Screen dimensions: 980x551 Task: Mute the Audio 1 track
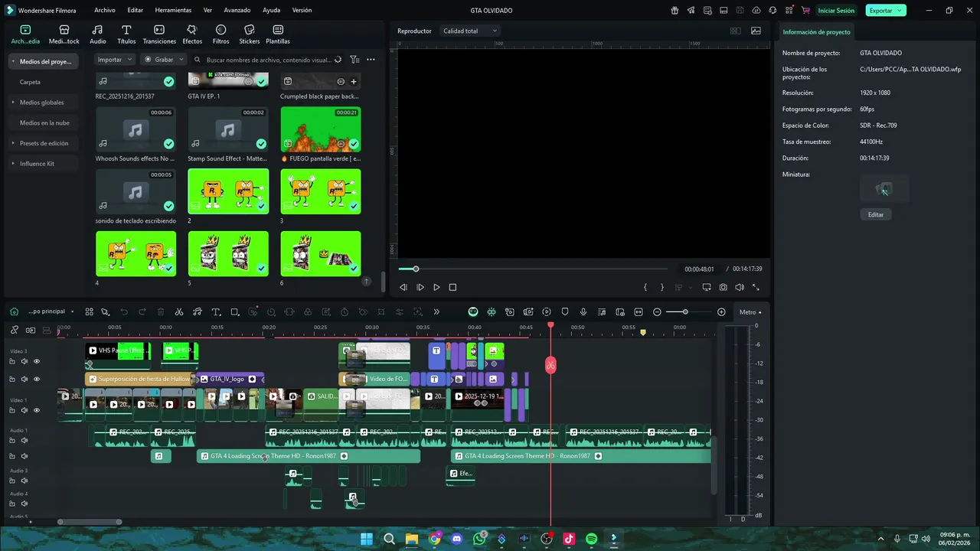[x=24, y=440]
